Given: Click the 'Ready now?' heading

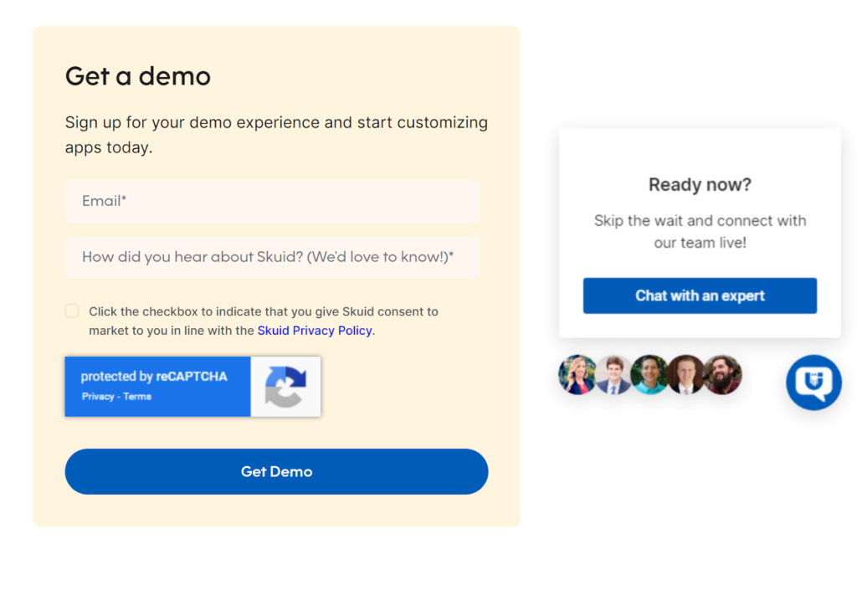Looking at the screenshot, I should [700, 185].
